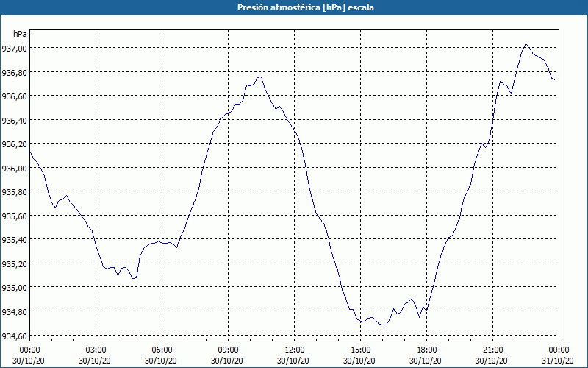Viewport: 588px width, 368px height.
Task: Select the '31/10/20' date label
Action: click(558, 361)
